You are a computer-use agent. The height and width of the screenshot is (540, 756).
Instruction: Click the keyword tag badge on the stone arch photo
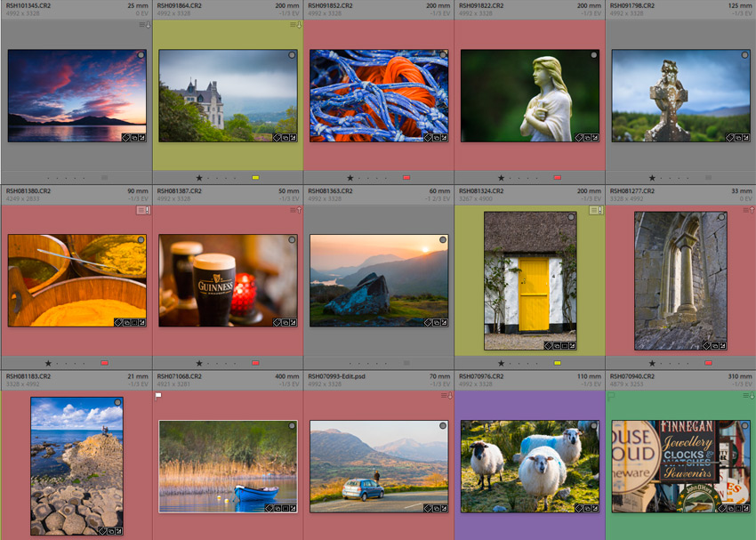pyautogui.click(x=706, y=345)
